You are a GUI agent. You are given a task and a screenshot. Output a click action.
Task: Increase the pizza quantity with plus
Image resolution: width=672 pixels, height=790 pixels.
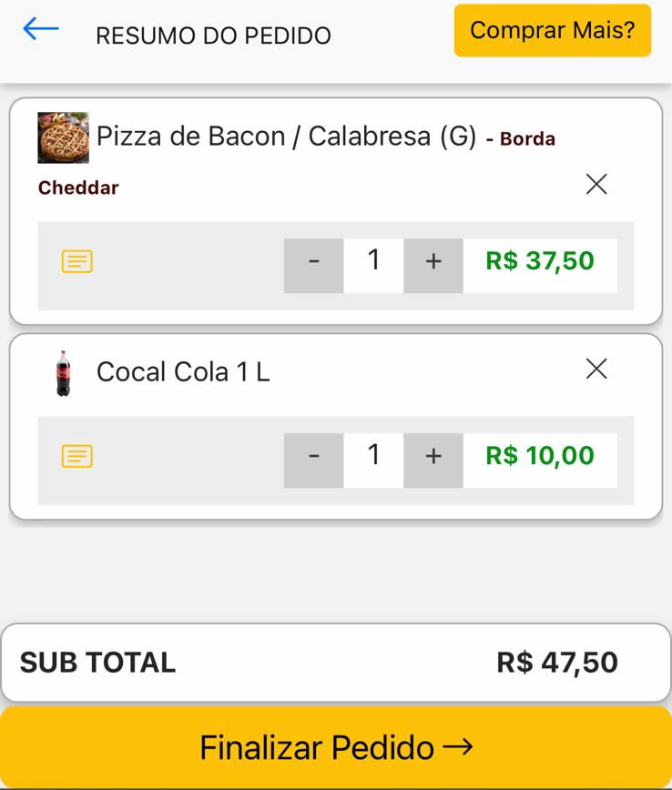click(x=433, y=266)
